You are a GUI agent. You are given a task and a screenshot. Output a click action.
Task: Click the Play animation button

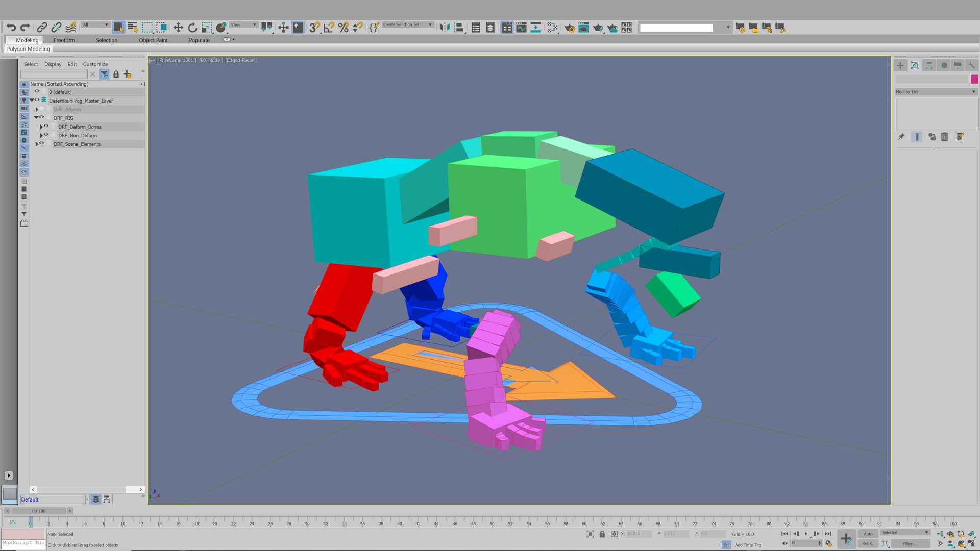806,534
